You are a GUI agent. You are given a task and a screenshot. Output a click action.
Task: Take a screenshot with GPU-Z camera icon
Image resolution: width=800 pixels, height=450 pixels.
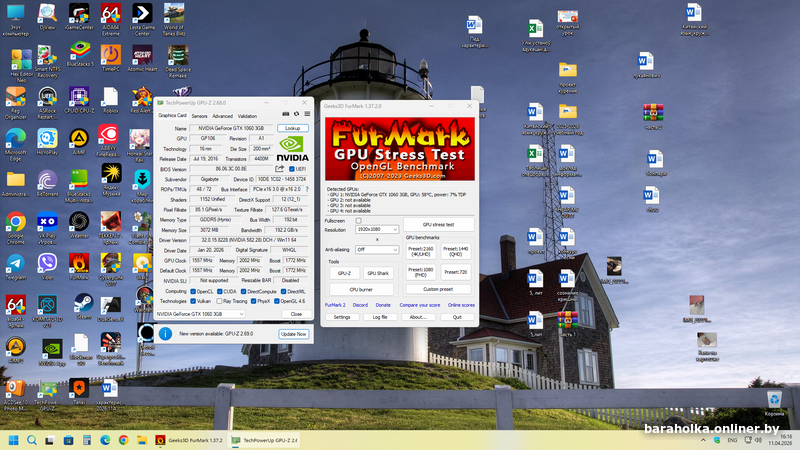[x=286, y=114]
